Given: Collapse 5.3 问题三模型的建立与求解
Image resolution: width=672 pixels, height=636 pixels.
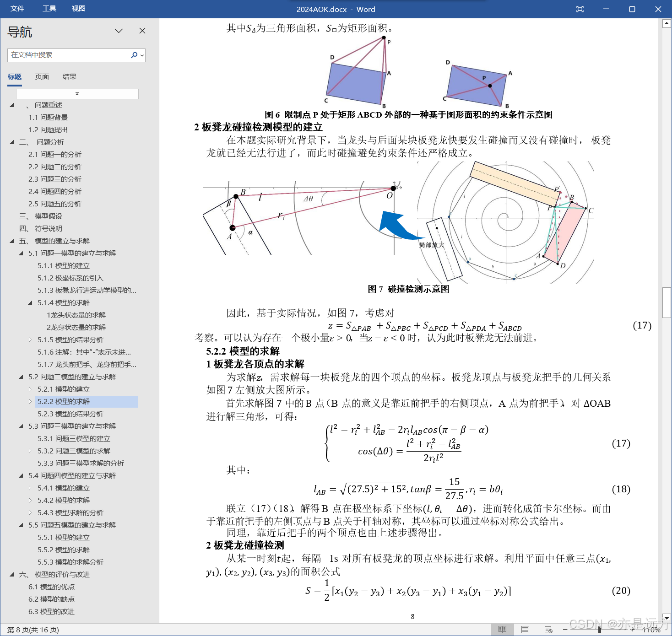Looking at the screenshot, I should [x=21, y=426].
